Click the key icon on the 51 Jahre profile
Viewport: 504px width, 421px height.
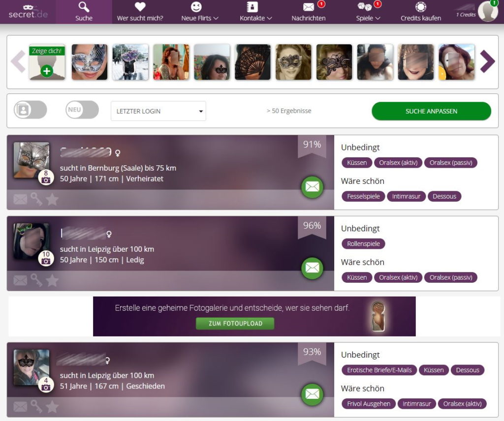point(36,407)
